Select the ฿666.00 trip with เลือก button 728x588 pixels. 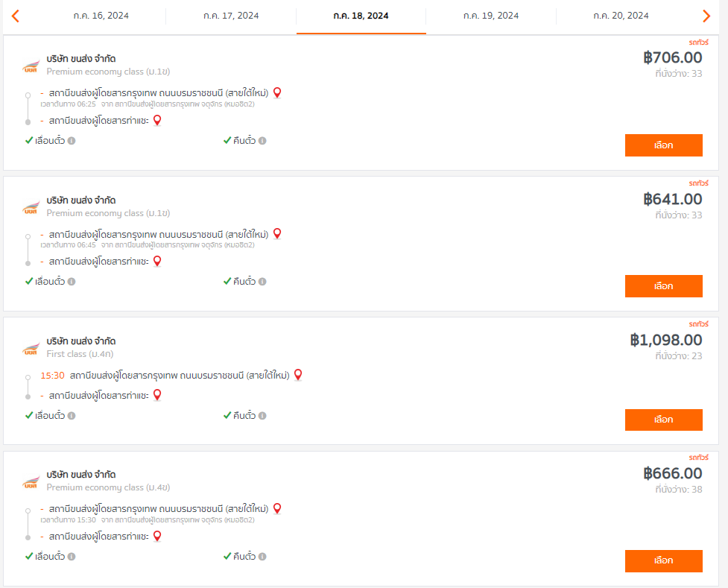[663, 561]
